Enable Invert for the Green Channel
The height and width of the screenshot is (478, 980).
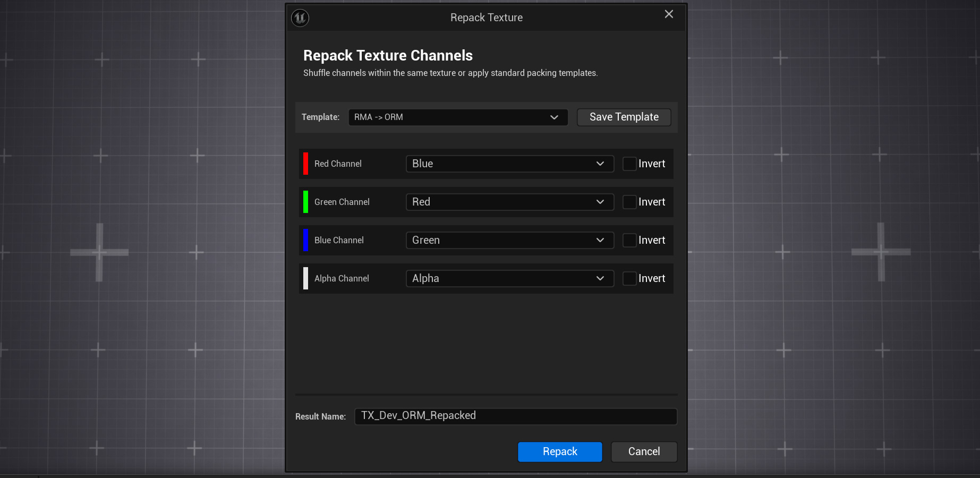point(629,202)
